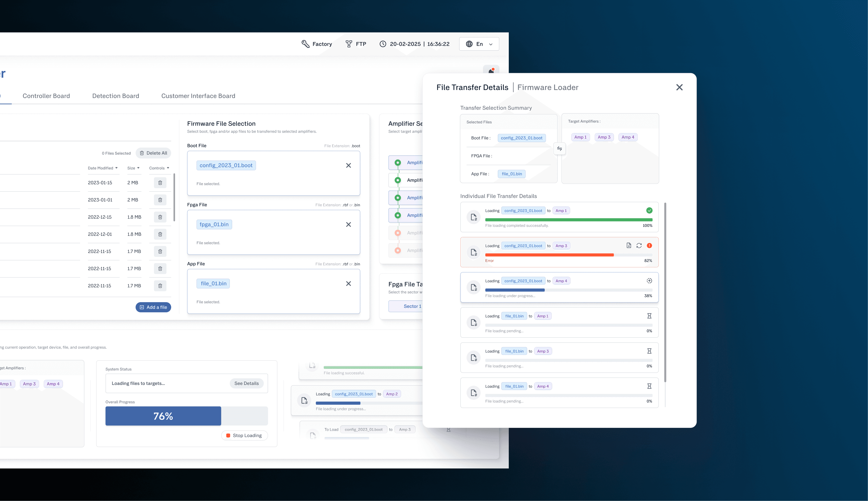The image size is (868, 501).
Task: Click the swap arrows icon between summary panels
Action: (560, 149)
